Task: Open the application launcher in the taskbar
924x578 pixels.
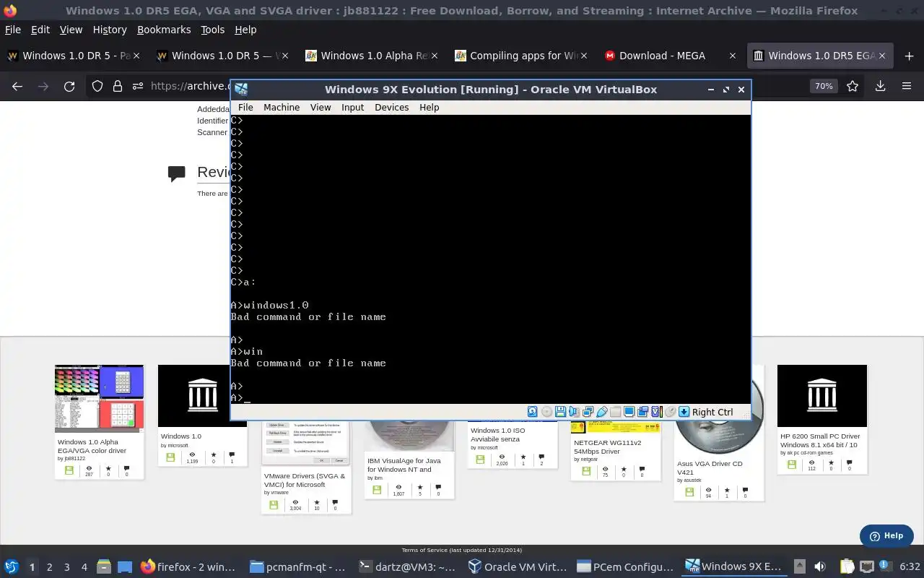Action: point(12,566)
